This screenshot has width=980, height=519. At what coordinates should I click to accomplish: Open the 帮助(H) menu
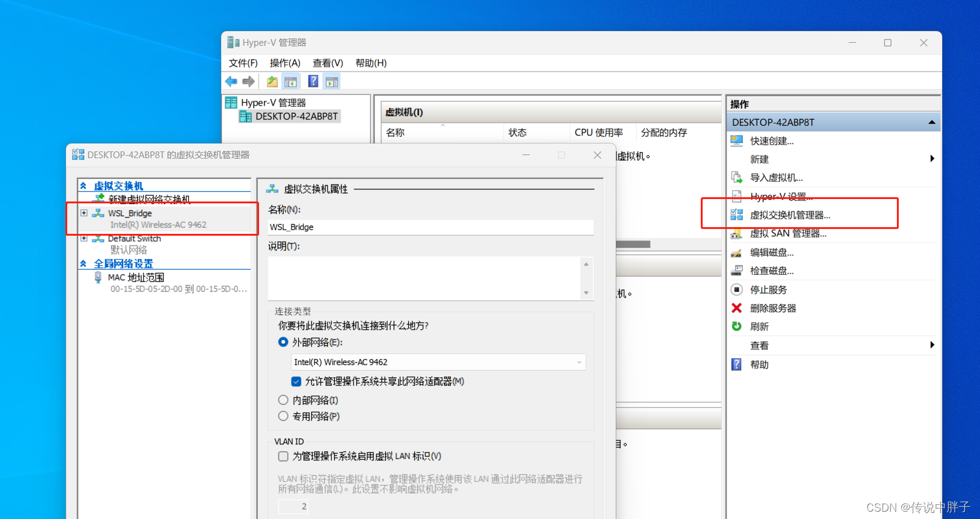tap(371, 63)
